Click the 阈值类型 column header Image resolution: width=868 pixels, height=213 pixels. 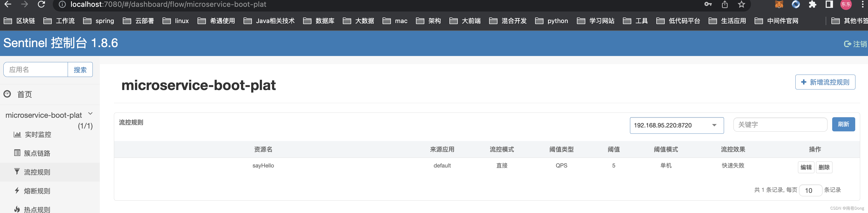click(x=561, y=149)
